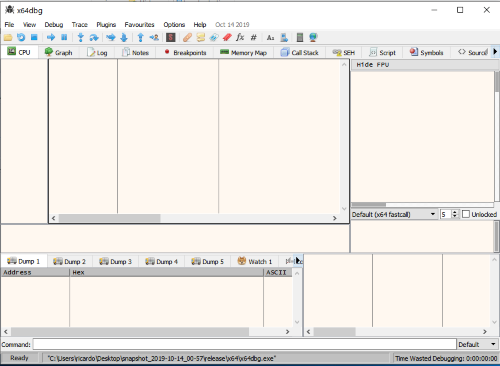The width and height of the screenshot is (500, 366).
Task: Switch to the Breakpoints tab
Action: [185, 53]
